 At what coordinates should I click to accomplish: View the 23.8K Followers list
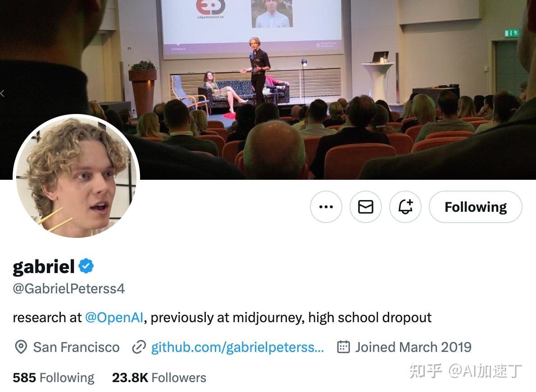click(159, 378)
